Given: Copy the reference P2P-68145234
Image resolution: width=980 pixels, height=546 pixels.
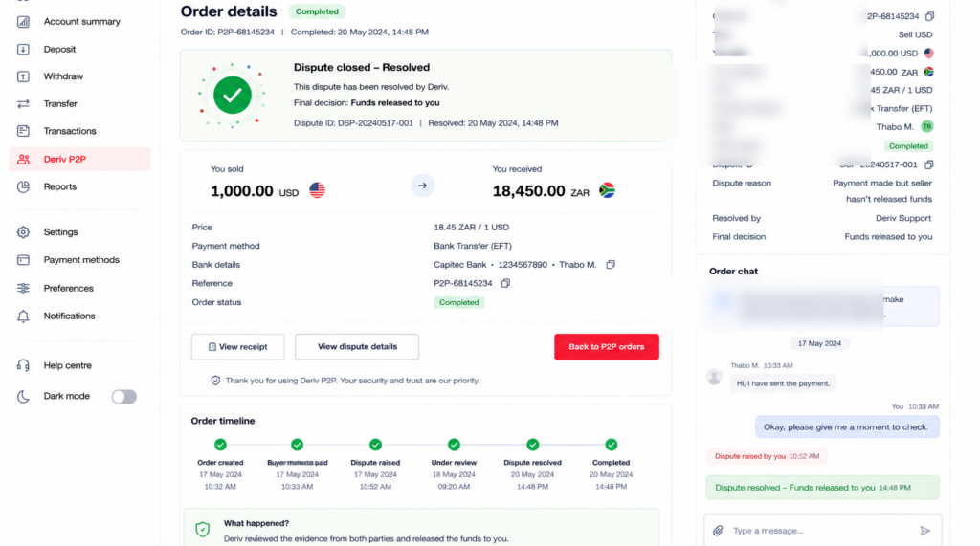Looking at the screenshot, I should coord(505,283).
